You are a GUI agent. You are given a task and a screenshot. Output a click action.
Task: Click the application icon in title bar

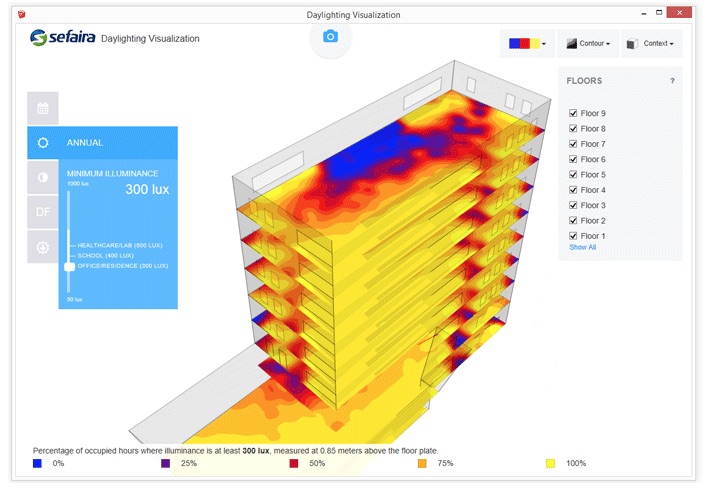pyautogui.click(x=21, y=14)
